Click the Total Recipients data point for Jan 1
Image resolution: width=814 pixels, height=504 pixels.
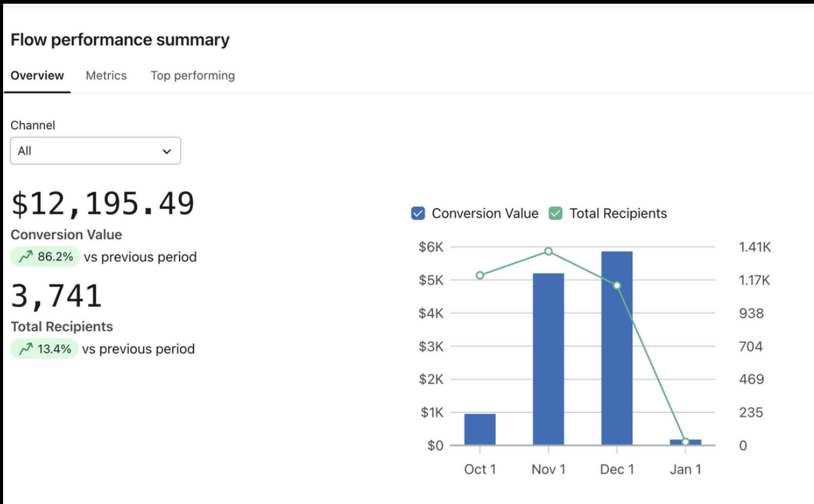(686, 442)
